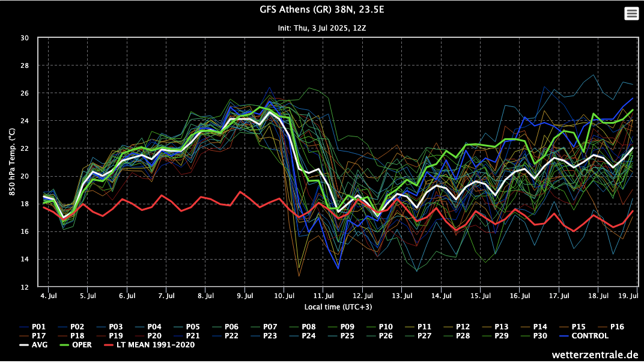The height and width of the screenshot is (363, 644).
Task: Toggle the AVG series in legend
Action: pyautogui.click(x=34, y=345)
